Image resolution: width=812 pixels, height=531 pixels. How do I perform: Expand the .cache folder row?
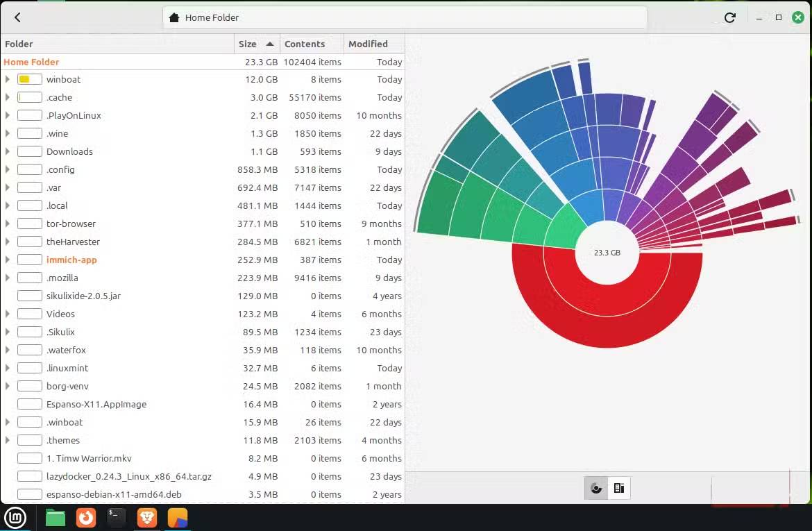point(8,97)
